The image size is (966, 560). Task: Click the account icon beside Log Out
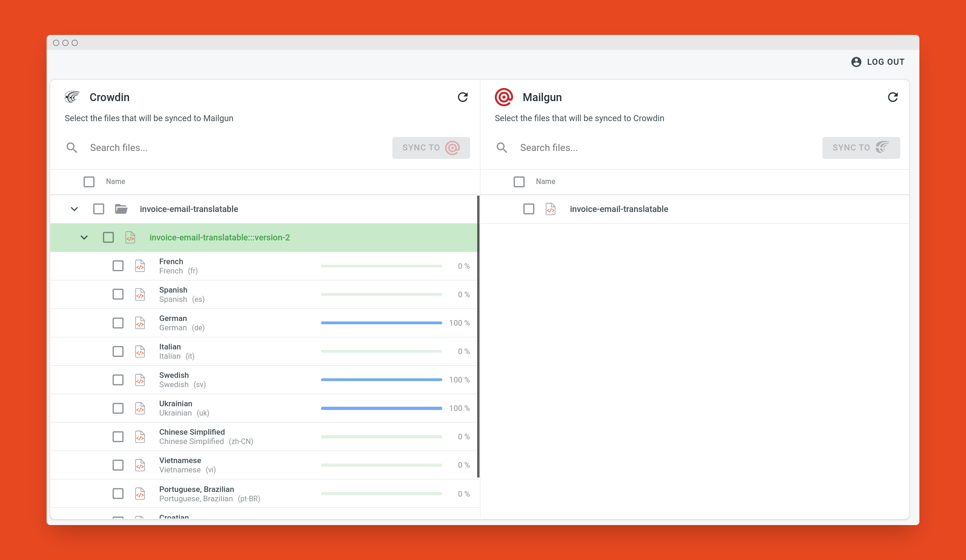tap(856, 62)
